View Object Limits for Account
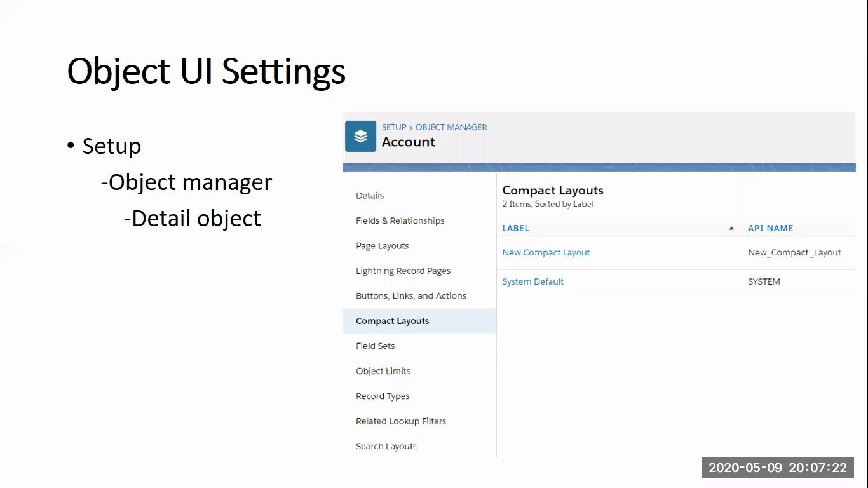Viewport: 868px width, 488px height. point(383,371)
